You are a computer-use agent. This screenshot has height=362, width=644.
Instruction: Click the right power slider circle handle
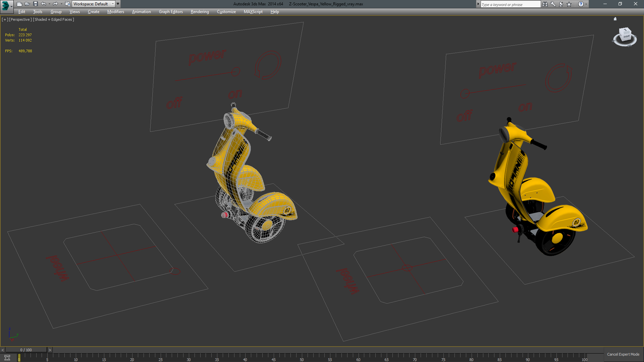465,94
